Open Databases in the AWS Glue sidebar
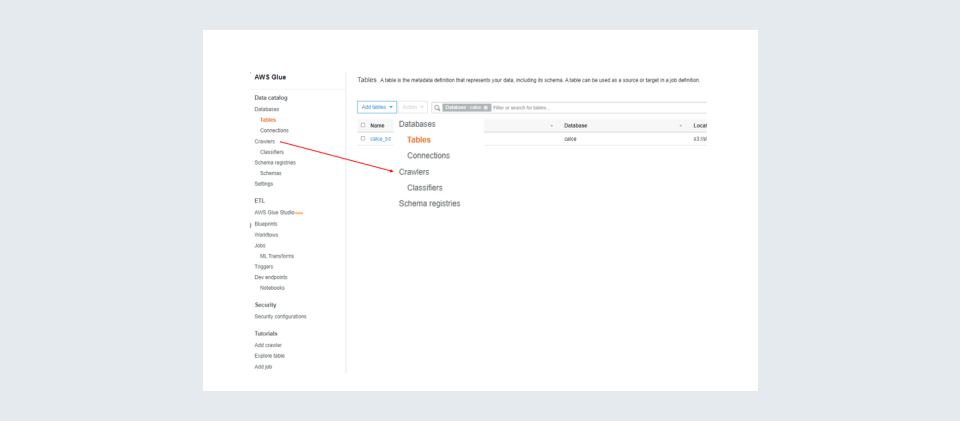The width and height of the screenshot is (960, 421). click(267, 109)
